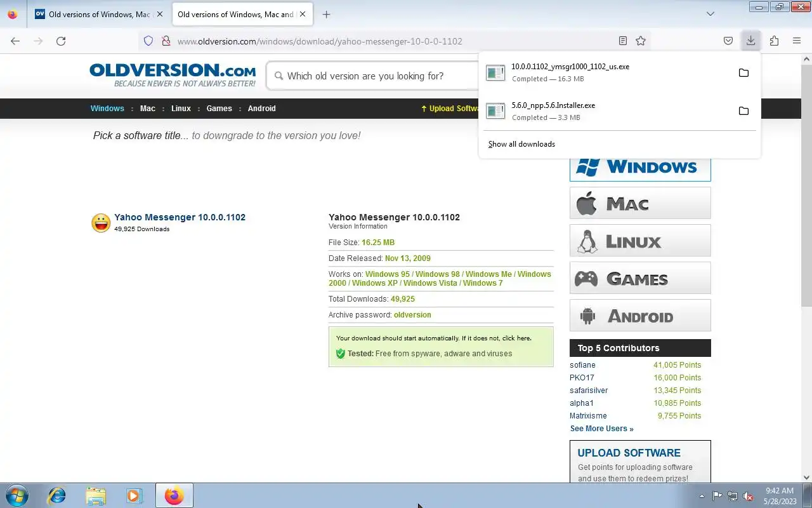
Task: Open a new tab with plus button
Action: tap(326, 14)
